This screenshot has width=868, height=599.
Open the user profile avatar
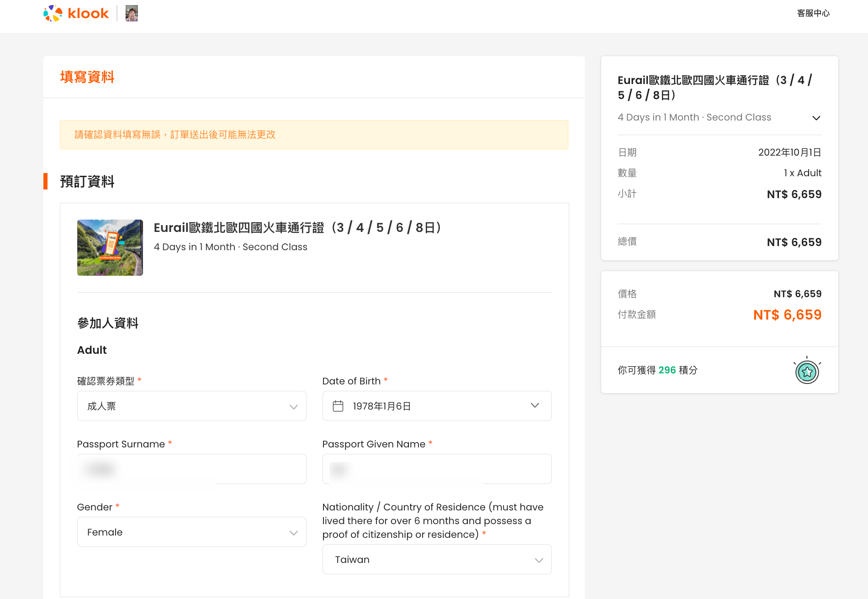pyautogui.click(x=132, y=13)
